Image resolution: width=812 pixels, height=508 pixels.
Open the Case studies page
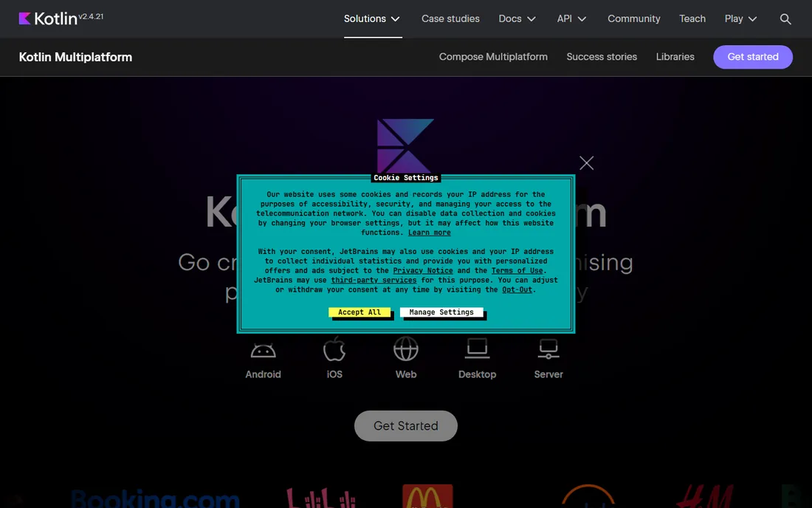click(x=450, y=18)
